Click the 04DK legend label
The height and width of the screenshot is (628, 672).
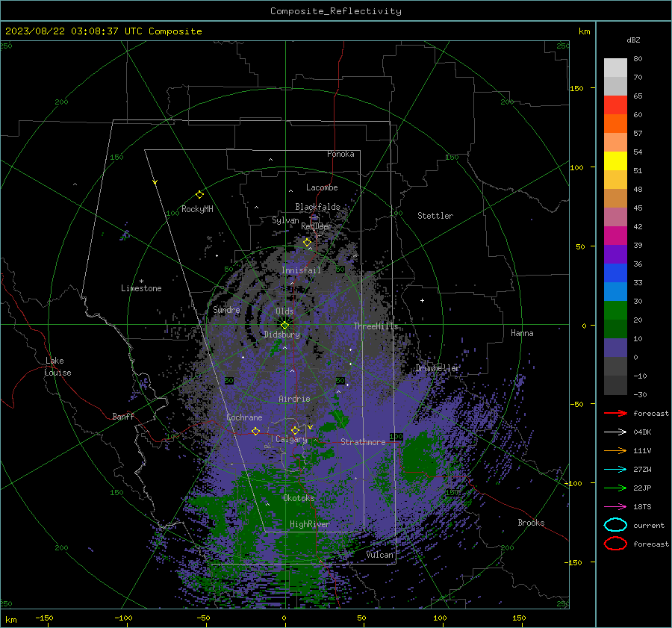pyautogui.click(x=642, y=432)
